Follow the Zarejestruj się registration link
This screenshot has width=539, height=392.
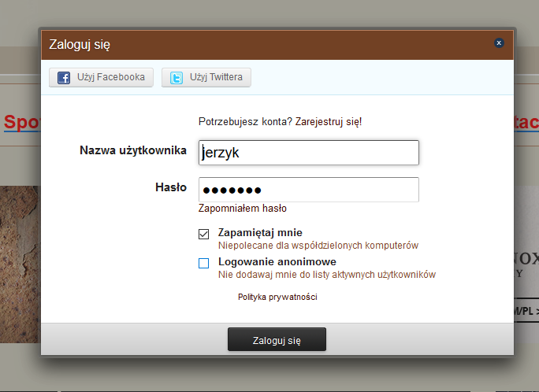329,121
